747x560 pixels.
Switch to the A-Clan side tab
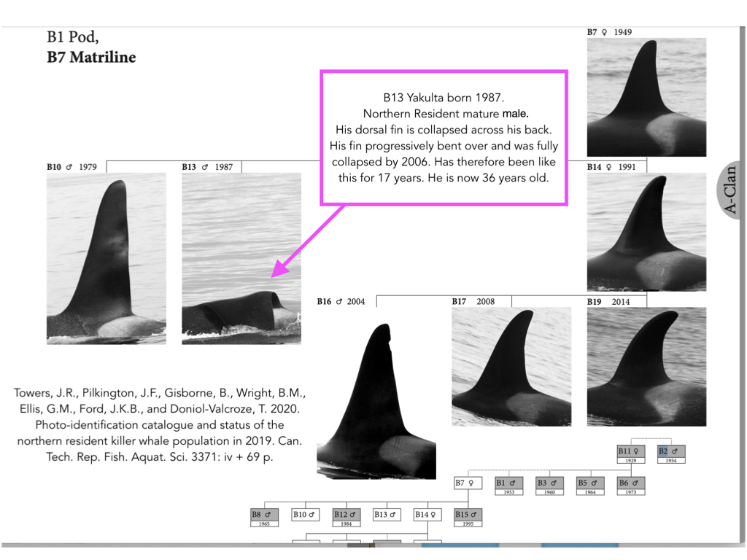pos(732,189)
